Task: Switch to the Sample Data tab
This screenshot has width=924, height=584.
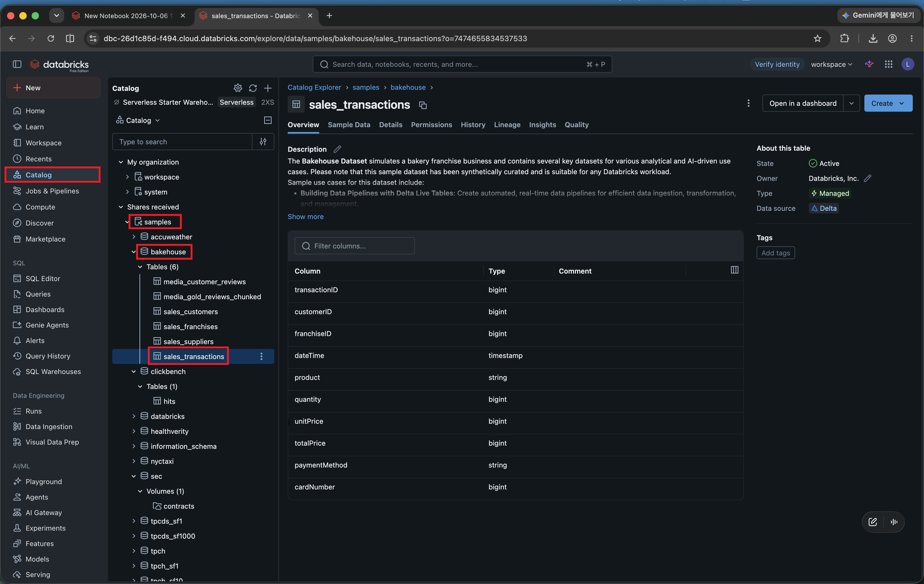Action: [x=349, y=124]
